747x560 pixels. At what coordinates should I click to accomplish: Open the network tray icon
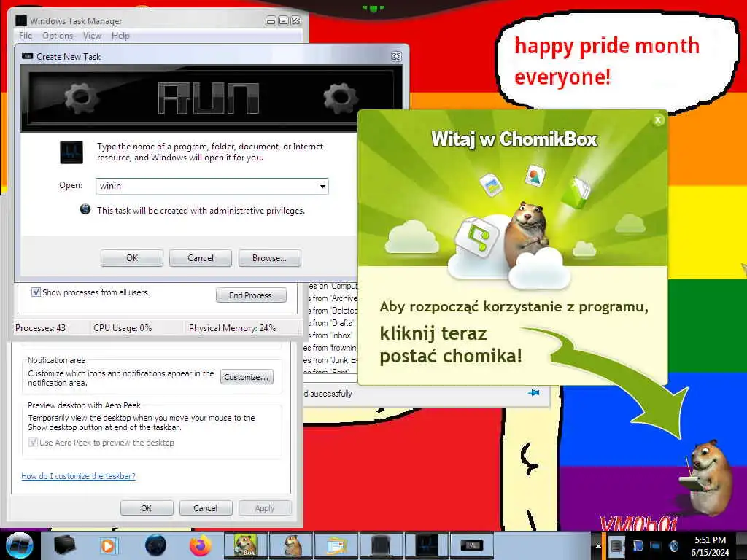655,545
